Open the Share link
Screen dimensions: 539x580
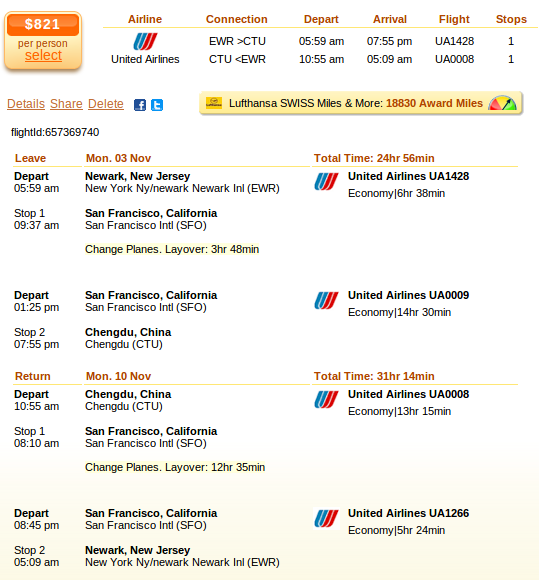(x=66, y=104)
